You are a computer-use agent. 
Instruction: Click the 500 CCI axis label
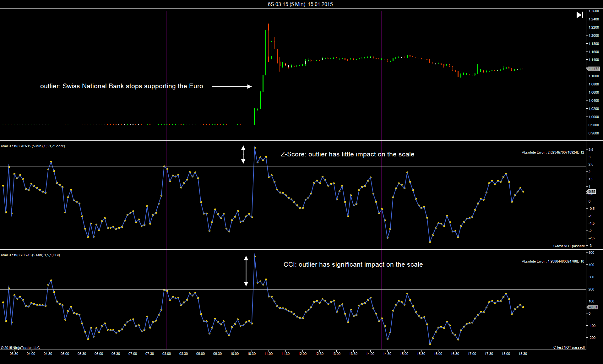pyautogui.click(x=591, y=253)
